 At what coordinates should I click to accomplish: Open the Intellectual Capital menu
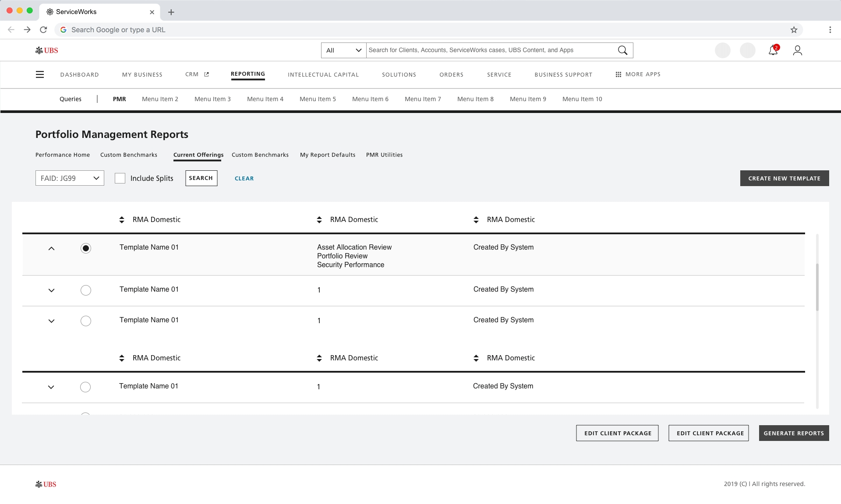click(x=323, y=74)
